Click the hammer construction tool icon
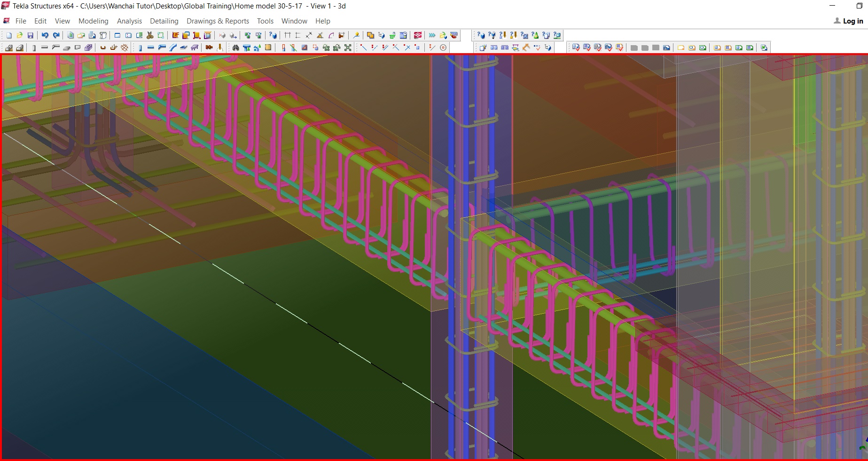Viewport: 868px width, 461px height. [x=526, y=48]
